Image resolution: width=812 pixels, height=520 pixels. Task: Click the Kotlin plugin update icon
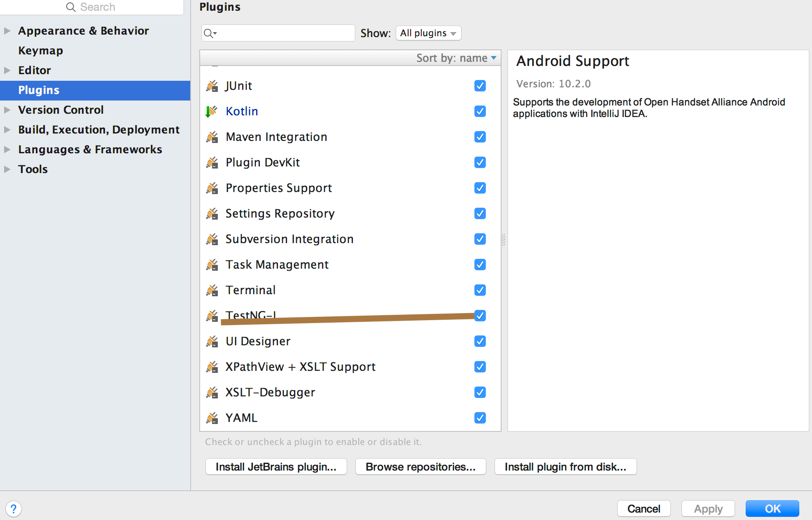click(211, 112)
